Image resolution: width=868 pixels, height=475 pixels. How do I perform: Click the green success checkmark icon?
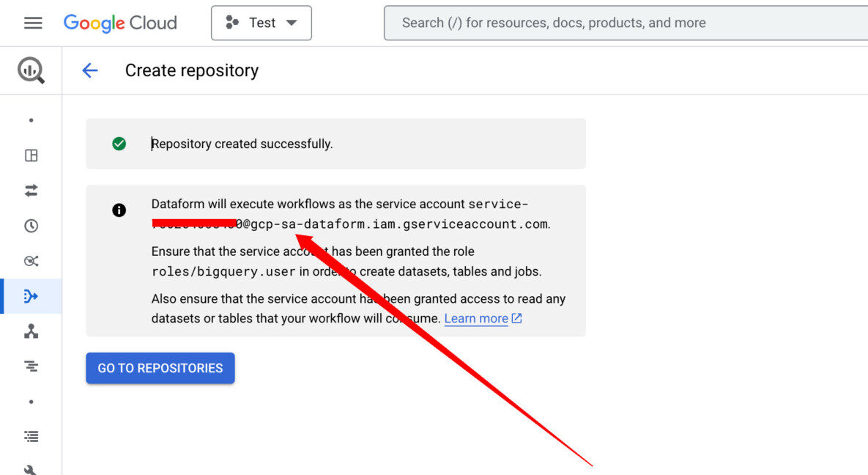tap(119, 144)
